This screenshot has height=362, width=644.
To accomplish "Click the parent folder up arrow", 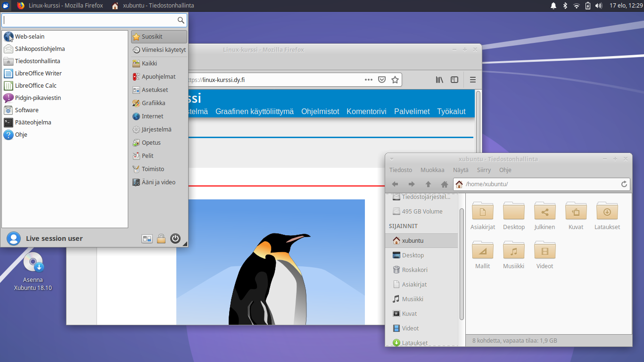I will tap(428, 184).
